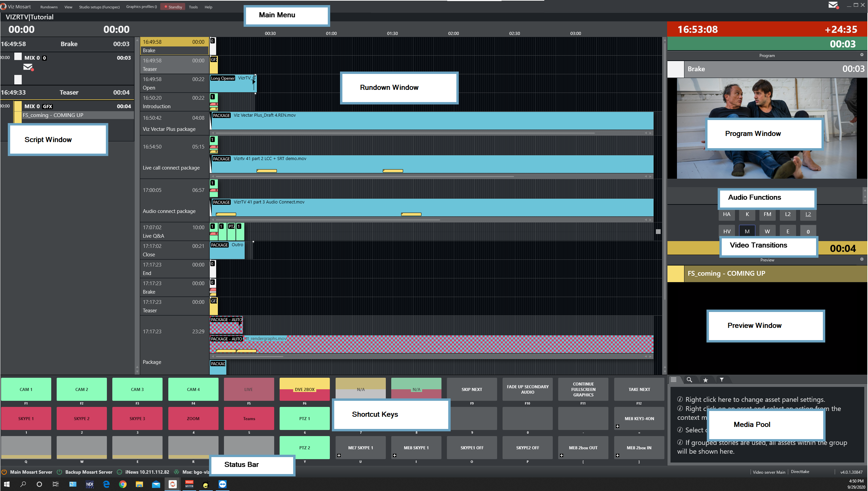Image resolution: width=868 pixels, height=491 pixels.
Task: Open Preview window settings gear
Action: click(862, 259)
